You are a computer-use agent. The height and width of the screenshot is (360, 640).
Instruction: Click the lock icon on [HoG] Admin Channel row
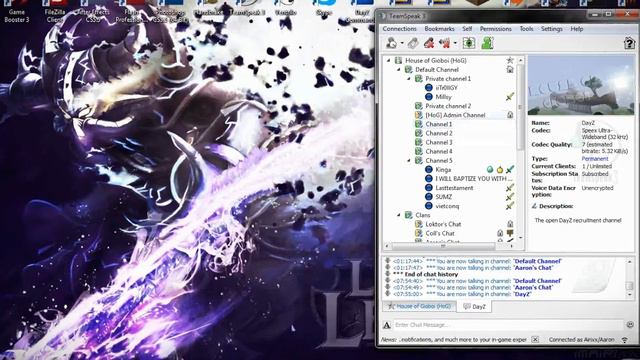tap(510, 115)
